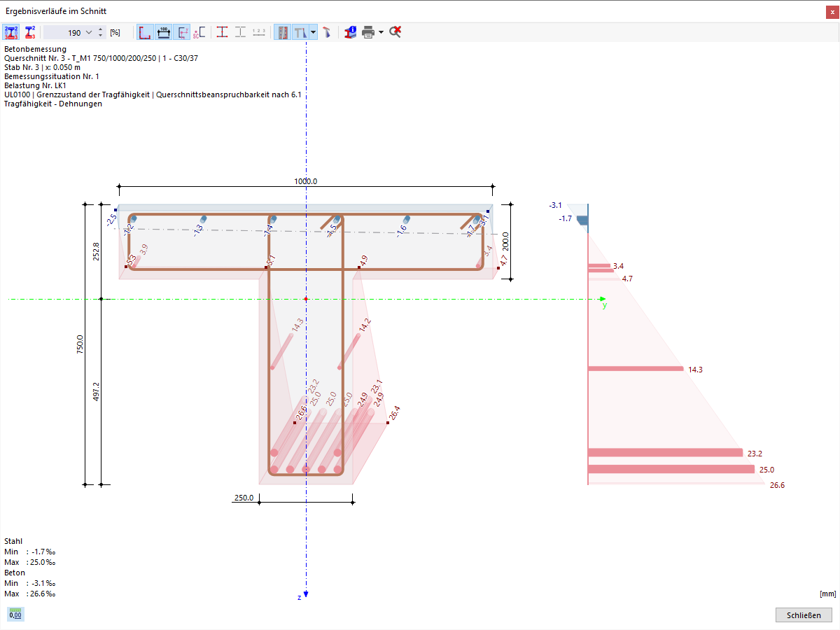Viewport: 840px width, 630px height.
Task: Toggle the T-section result diagram icon
Action: pos(300,32)
